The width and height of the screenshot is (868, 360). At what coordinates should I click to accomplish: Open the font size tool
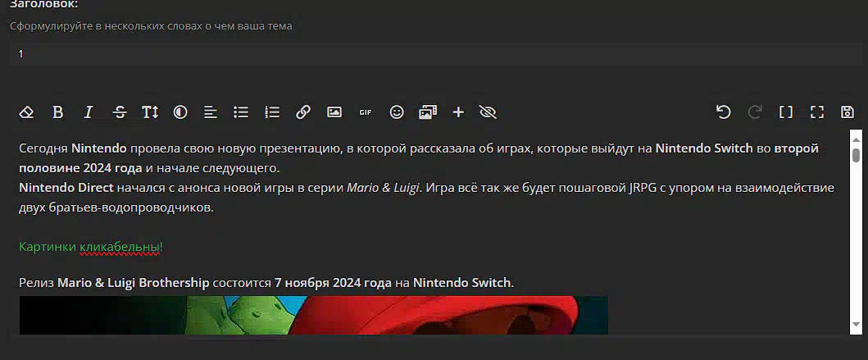point(150,112)
